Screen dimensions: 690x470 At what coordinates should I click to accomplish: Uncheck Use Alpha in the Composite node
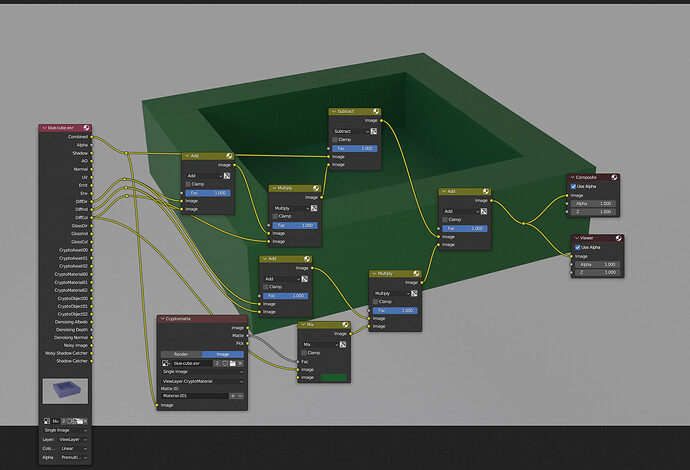[x=573, y=187]
